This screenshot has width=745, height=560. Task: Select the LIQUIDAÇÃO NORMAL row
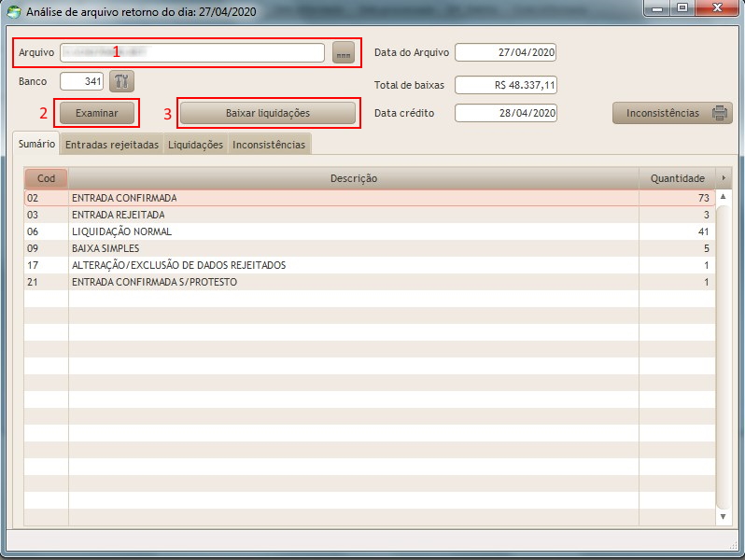point(355,231)
